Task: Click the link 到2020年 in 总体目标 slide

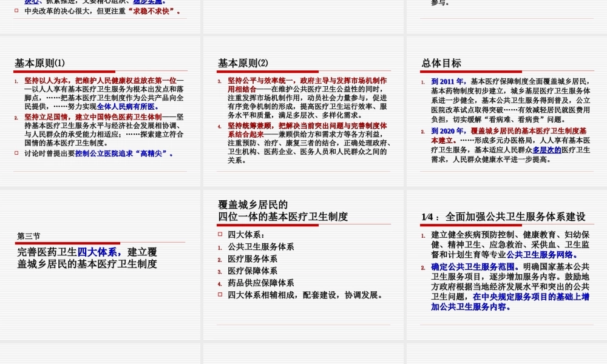Action: 446,130
